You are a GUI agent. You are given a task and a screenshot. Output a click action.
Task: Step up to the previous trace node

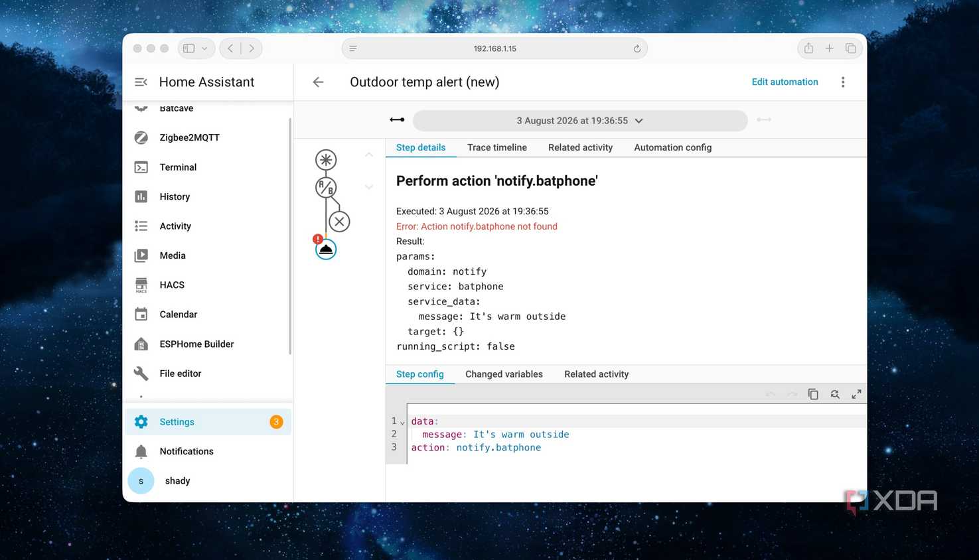click(x=369, y=155)
